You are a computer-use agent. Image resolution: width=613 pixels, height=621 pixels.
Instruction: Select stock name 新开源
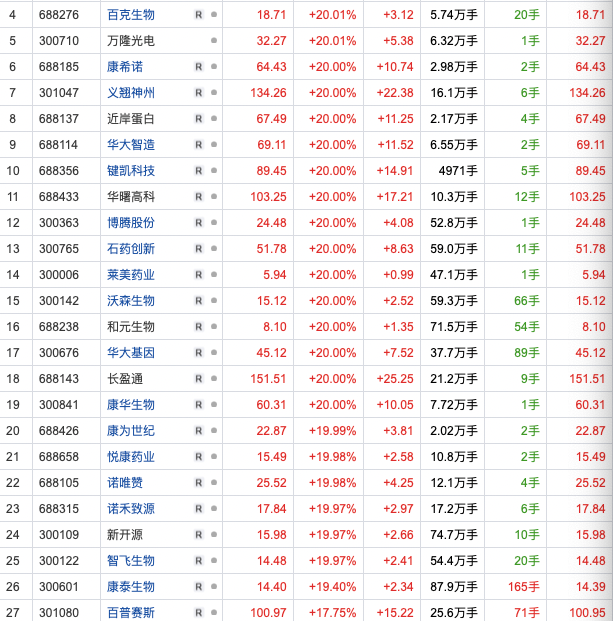(x=125, y=535)
